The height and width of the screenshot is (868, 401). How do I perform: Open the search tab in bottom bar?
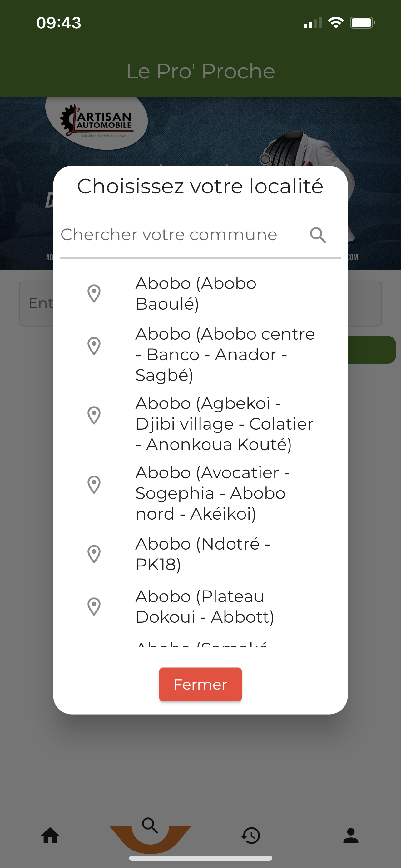coord(150,826)
